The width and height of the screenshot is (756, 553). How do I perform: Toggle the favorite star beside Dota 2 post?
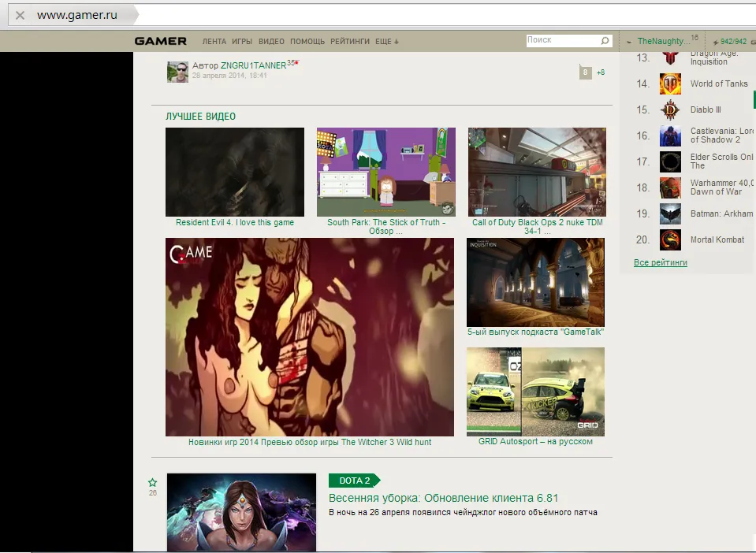[153, 482]
